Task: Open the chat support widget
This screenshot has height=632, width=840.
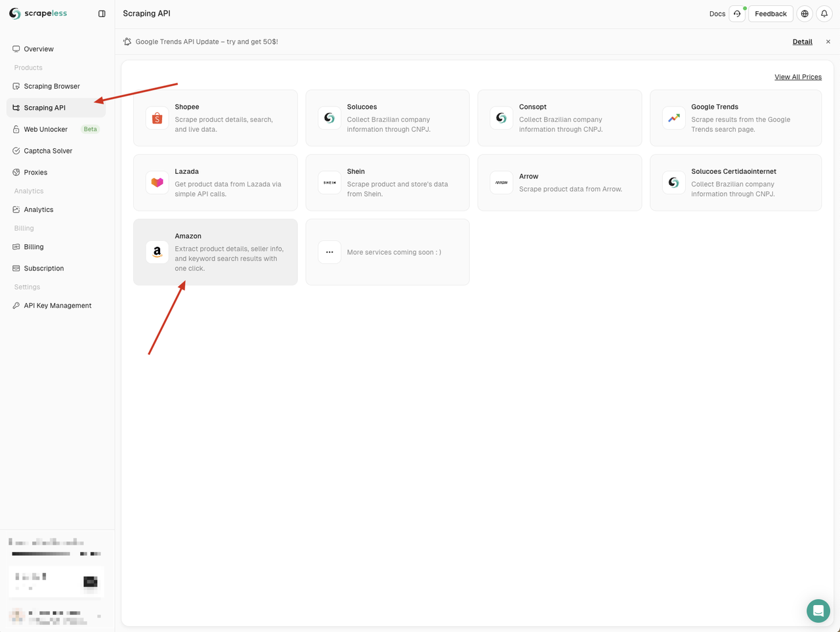Action: 818,611
